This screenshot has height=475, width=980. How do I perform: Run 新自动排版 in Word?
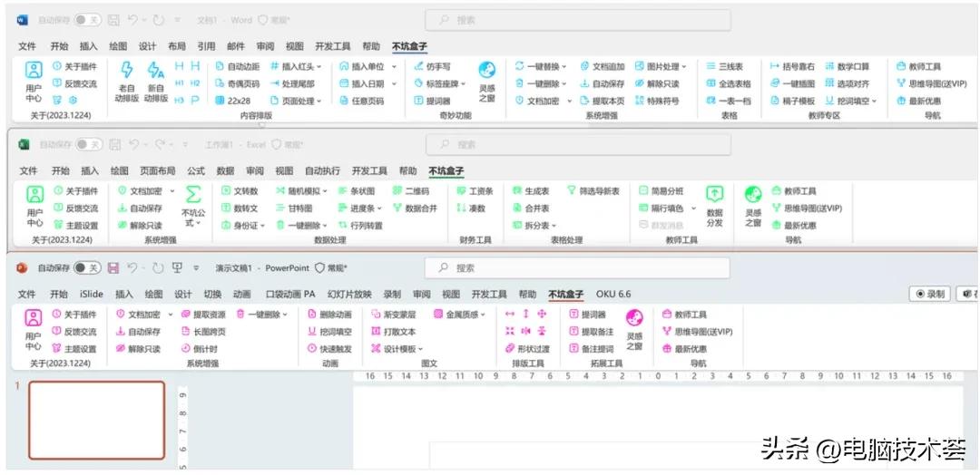156,82
